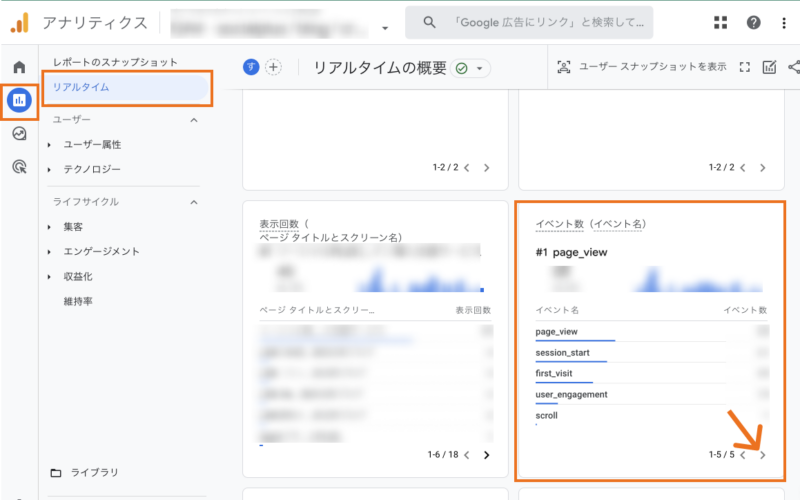Open 維持率 report
The image size is (800, 500).
[x=78, y=302]
